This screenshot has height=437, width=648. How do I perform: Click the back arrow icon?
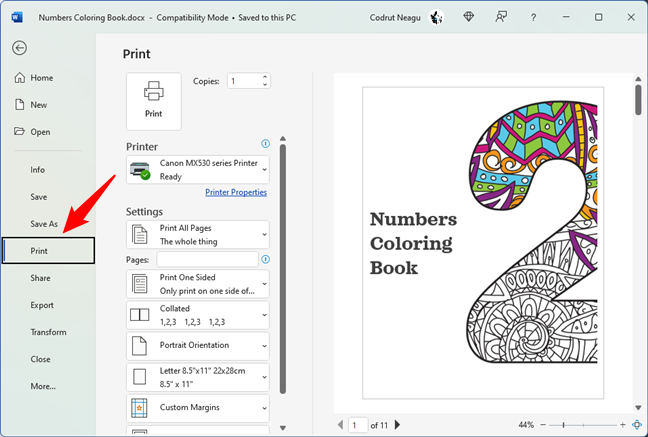tap(20, 48)
